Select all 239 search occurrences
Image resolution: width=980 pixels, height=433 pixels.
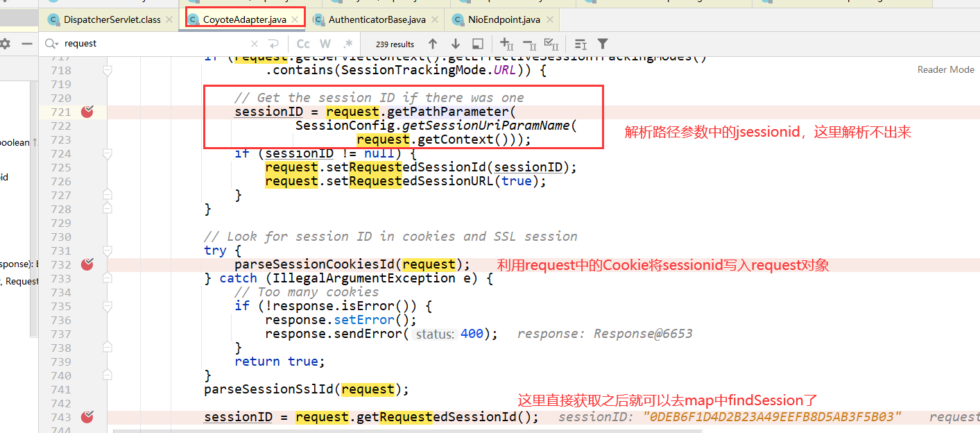coord(551,43)
